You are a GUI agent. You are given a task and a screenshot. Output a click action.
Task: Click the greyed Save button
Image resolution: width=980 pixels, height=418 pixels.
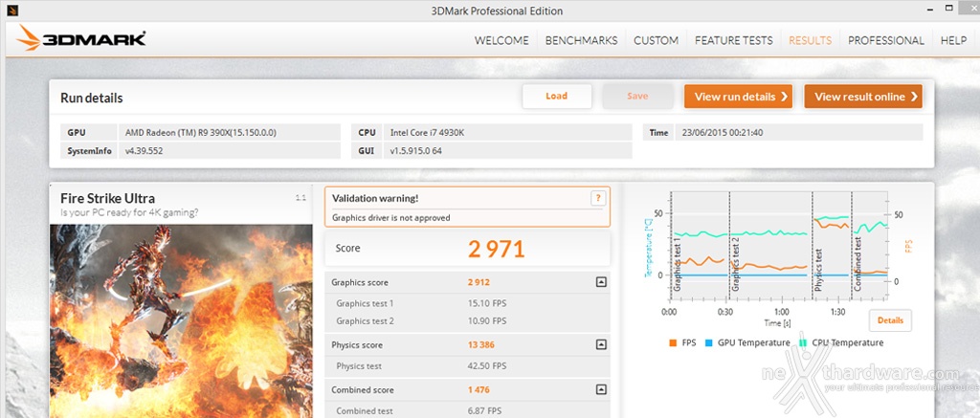637,97
